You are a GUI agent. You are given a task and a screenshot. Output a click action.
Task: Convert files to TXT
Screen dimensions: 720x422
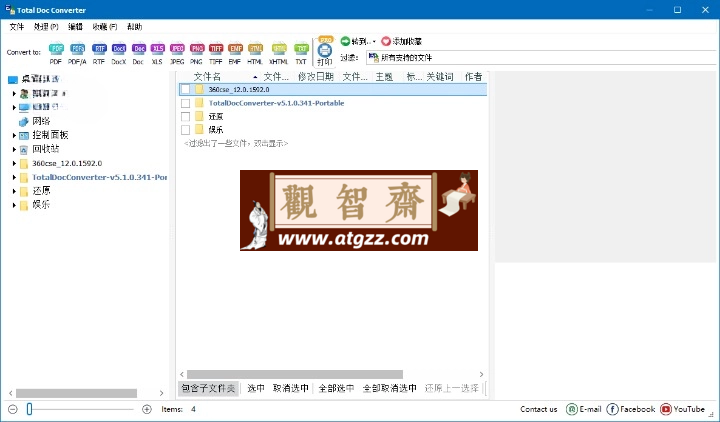[x=301, y=49]
